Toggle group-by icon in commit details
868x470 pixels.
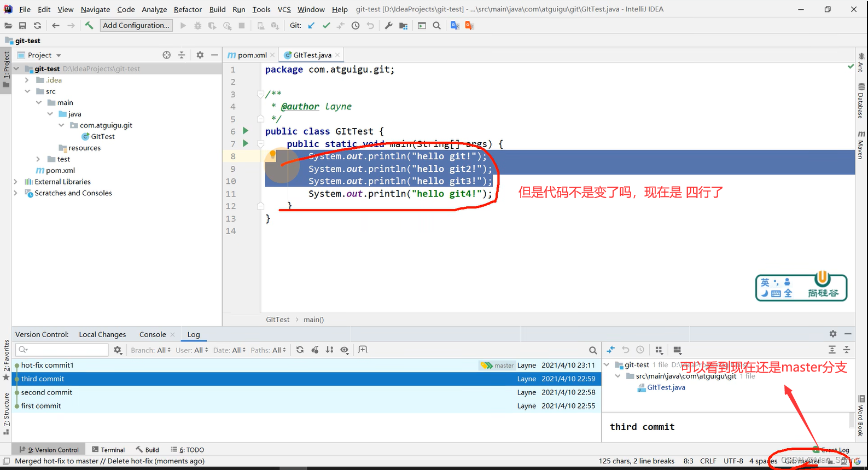(x=659, y=350)
